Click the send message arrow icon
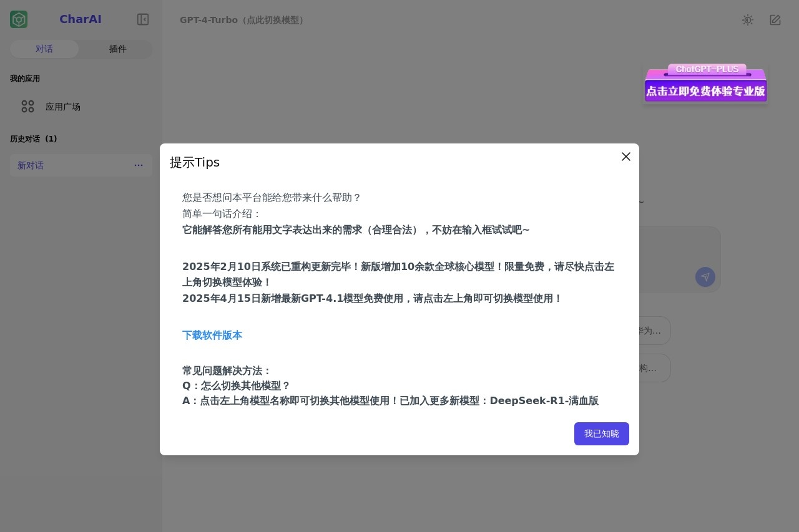799x532 pixels. [705, 277]
